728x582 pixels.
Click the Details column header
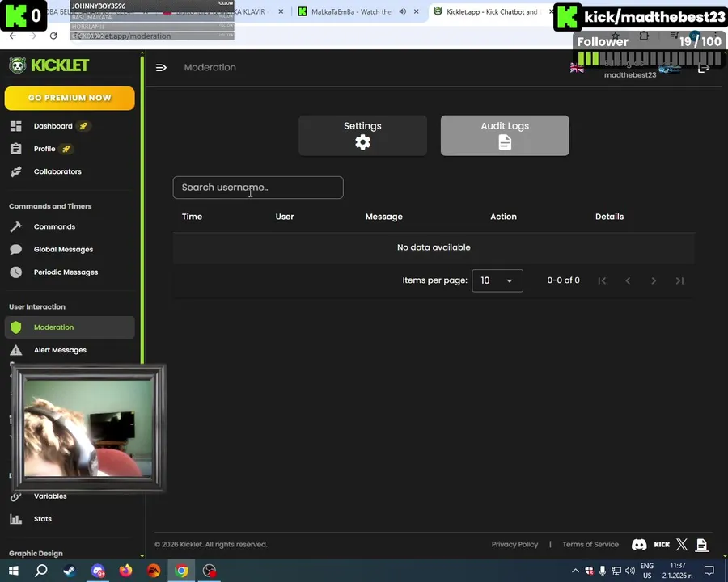(x=610, y=217)
